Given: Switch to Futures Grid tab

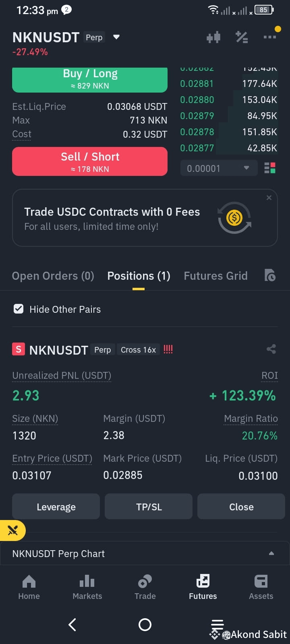Looking at the screenshot, I should tap(216, 276).
